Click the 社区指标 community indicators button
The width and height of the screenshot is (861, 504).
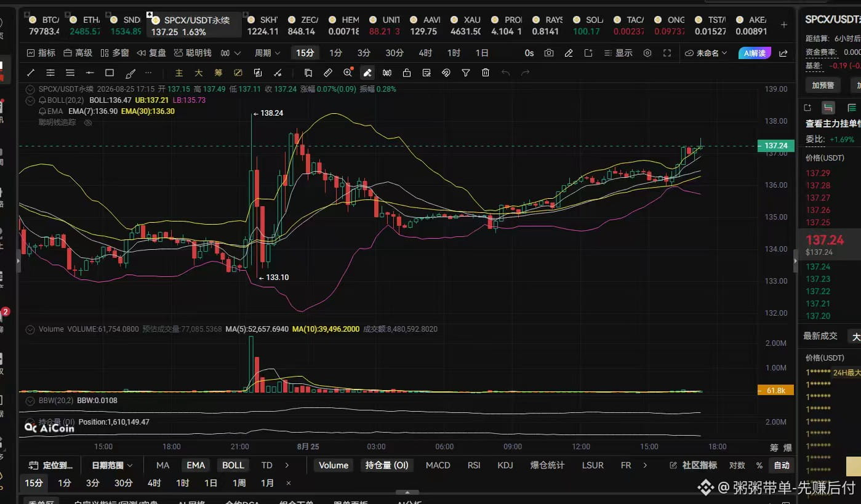pyautogui.click(x=693, y=465)
